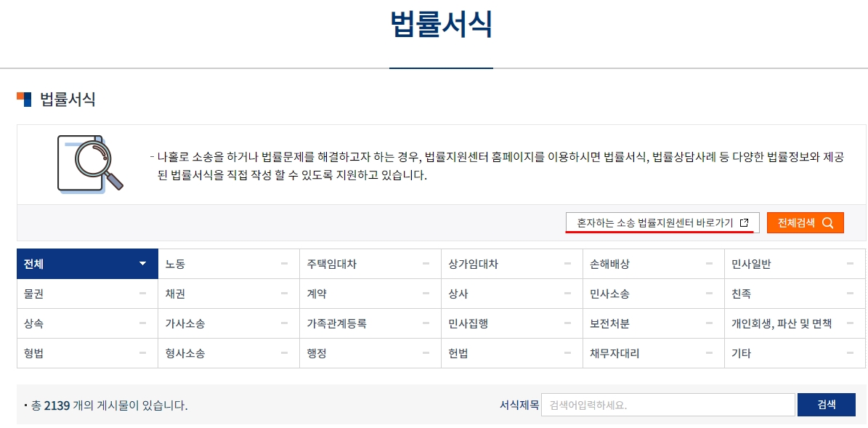Viewport: 868px width, 428px height.
Task: Choose the 보전처분 category
Action: tap(653, 323)
